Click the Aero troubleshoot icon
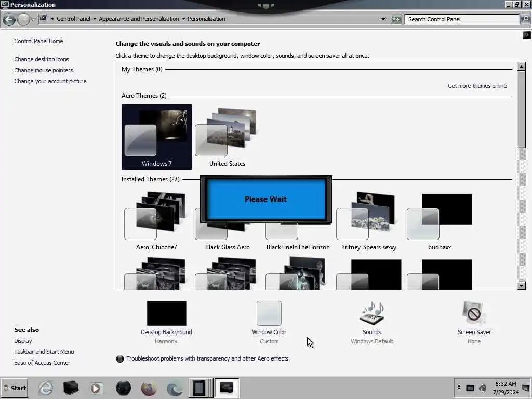Image resolution: width=532 pixels, height=399 pixels. (x=120, y=358)
